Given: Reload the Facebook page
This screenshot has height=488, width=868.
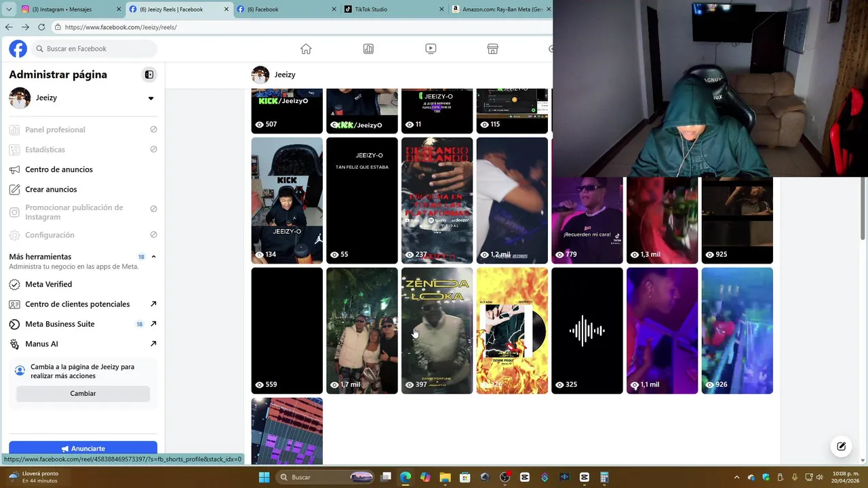Looking at the screenshot, I should tap(41, 27).
